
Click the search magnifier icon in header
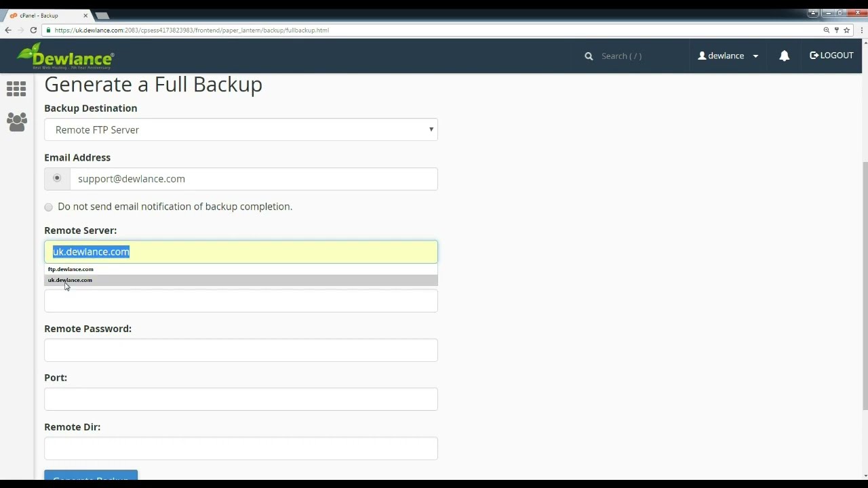click(x=589, y=56)
